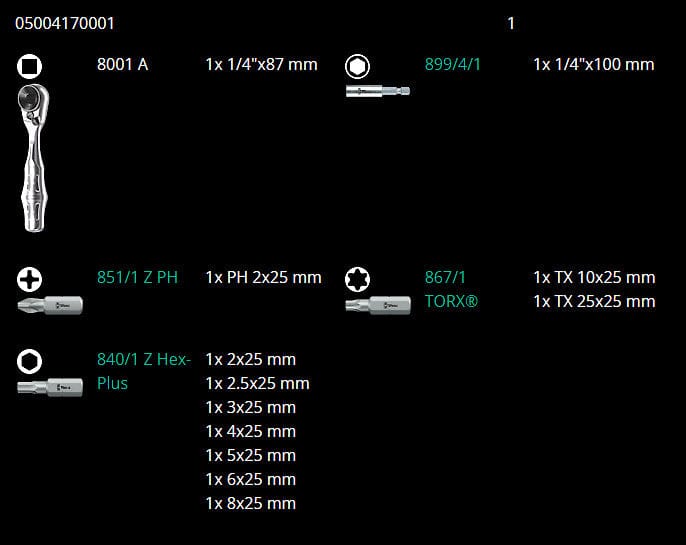Follow the 867/1 TORX® link
Image resolution: width=686 pixels, height=545 pixels.
tap(451, 289)
